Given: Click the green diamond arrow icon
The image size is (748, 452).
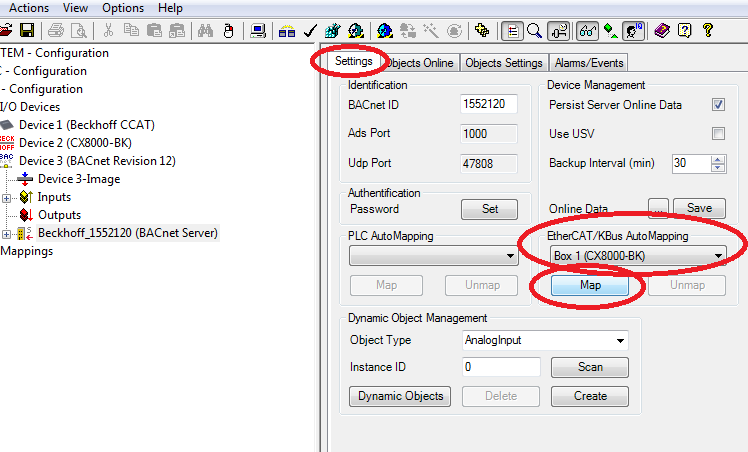Looking at the screenshot, I should pyautogui.click(x=611, y=31).
